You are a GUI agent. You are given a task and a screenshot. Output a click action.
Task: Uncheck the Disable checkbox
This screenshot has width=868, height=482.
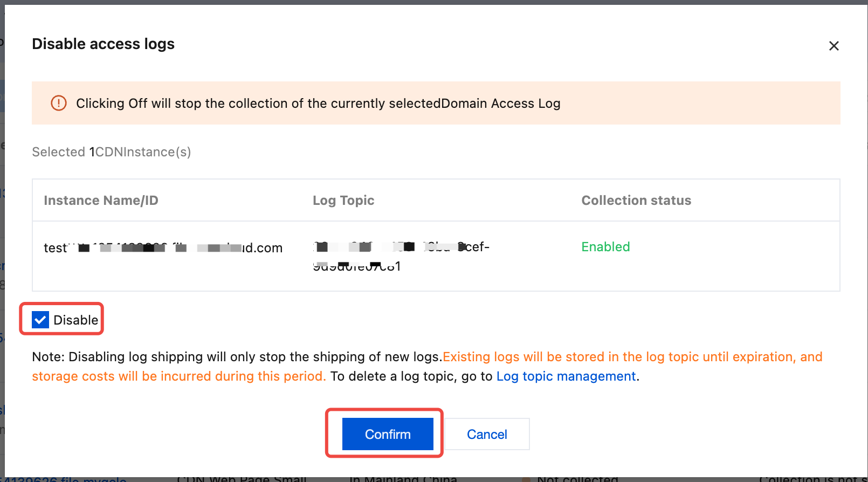click(x=40, y=320)
